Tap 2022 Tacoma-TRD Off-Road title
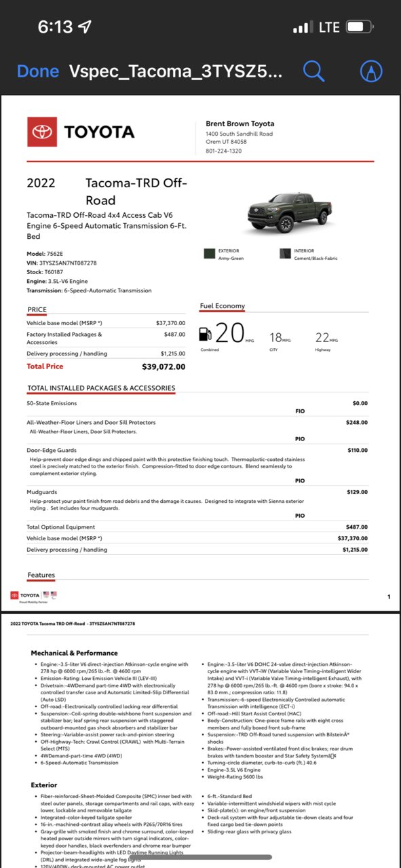This screenshot has width=401, height=868. click(107, 191)
